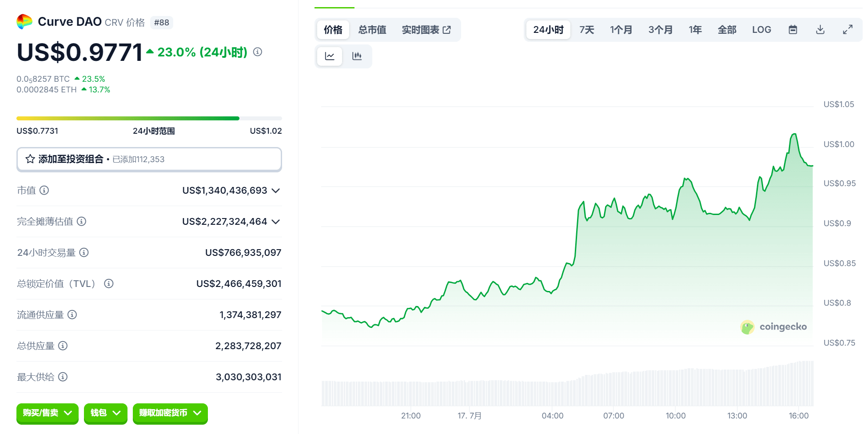This screenshot has height=434, width=868.
Task: Click the star icon in 添加至投资组合
Action: (x=30, y=159)
